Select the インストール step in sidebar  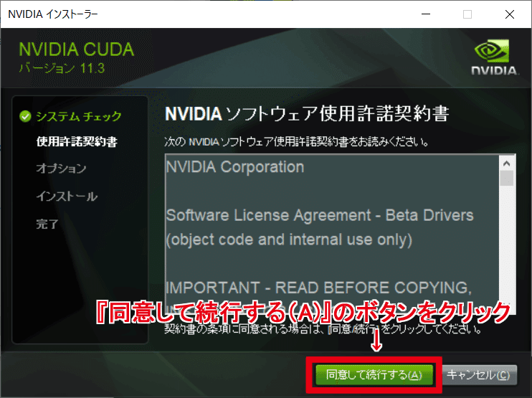click(x=67, y=196)
